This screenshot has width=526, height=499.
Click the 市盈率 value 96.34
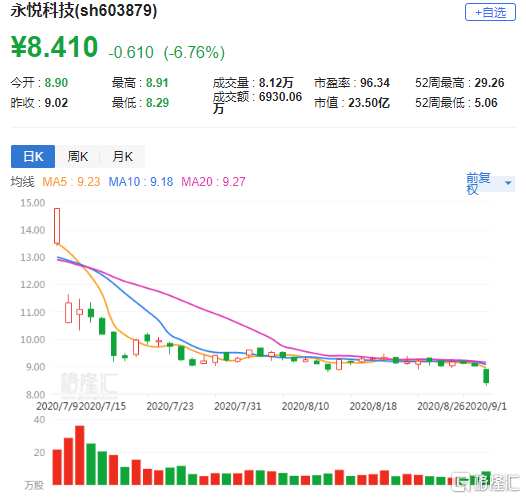click(375, 82)
